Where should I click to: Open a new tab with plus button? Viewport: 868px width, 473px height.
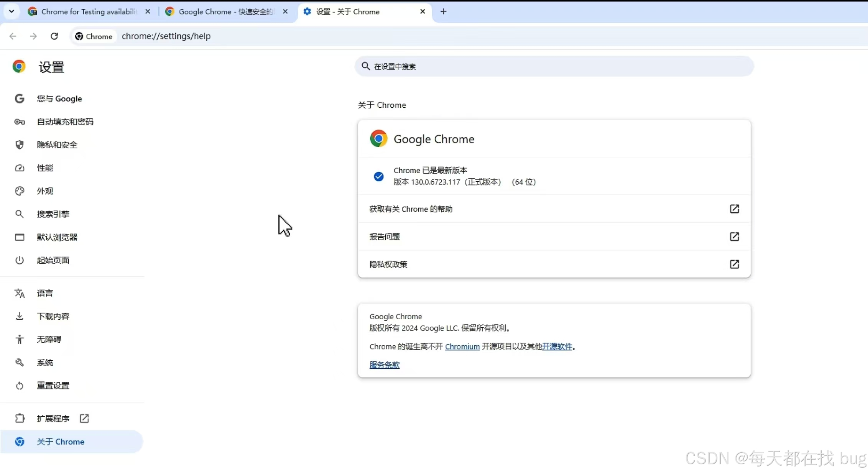click(x=444, y=11)
